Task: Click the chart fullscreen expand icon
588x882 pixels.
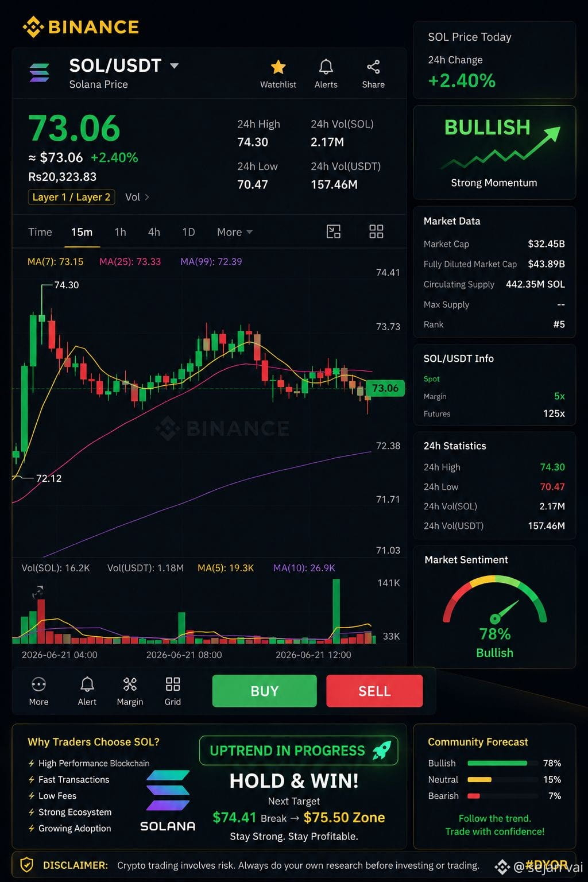Action: [x=334, y=231]
